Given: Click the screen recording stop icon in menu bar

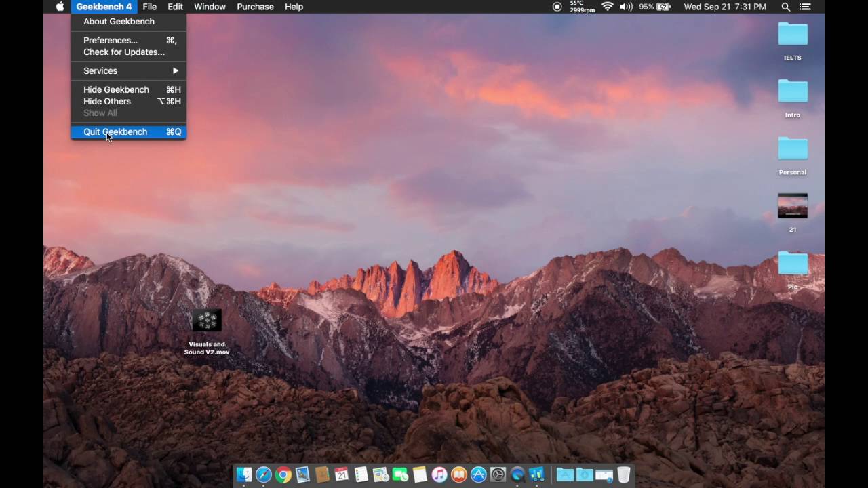Looking at the screenshot, I should [557, 7].
